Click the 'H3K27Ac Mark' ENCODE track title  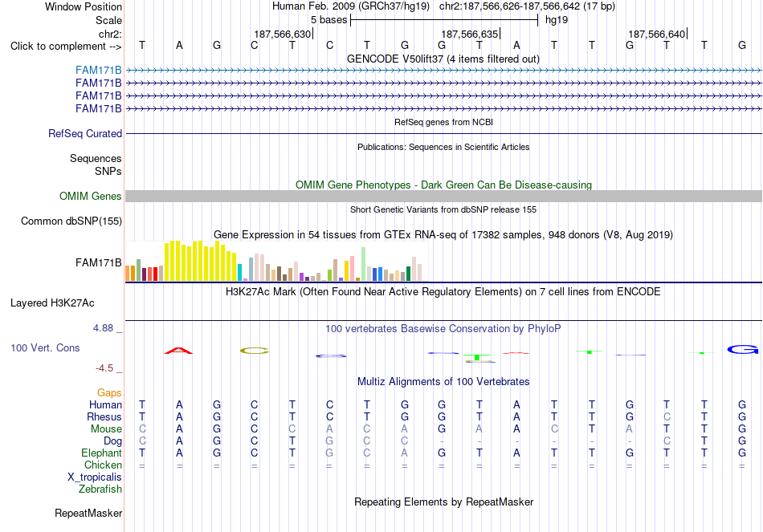tap(443, 292)
